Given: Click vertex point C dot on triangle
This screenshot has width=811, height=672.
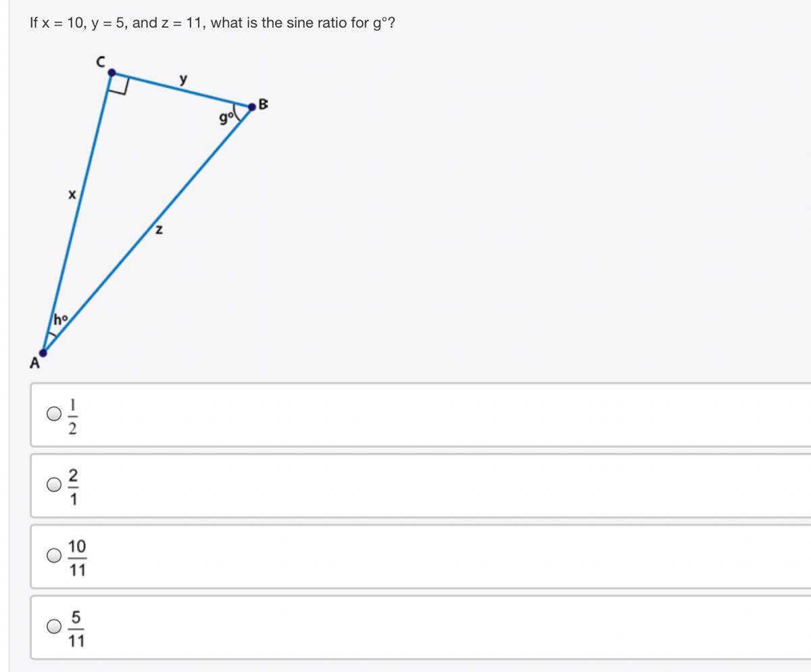Looking at the screenshot, I should [x=112, y=72].
